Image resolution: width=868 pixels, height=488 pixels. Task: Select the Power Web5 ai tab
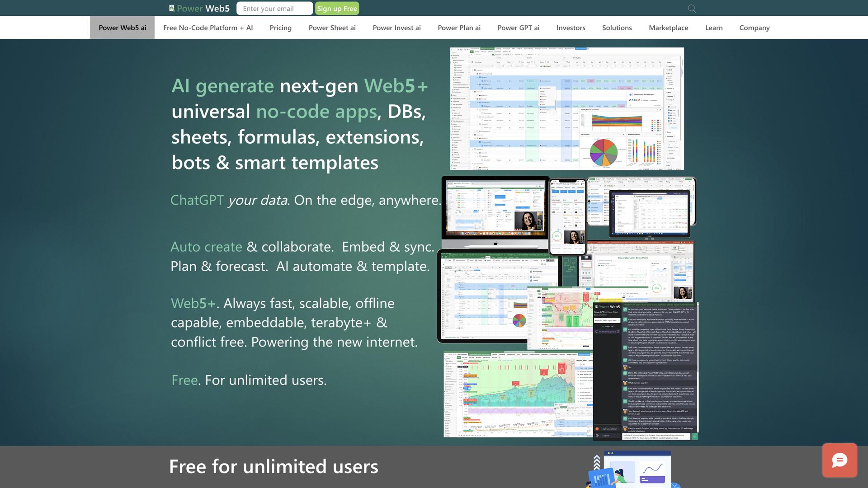pyautogui.click(x=123, y=28)
